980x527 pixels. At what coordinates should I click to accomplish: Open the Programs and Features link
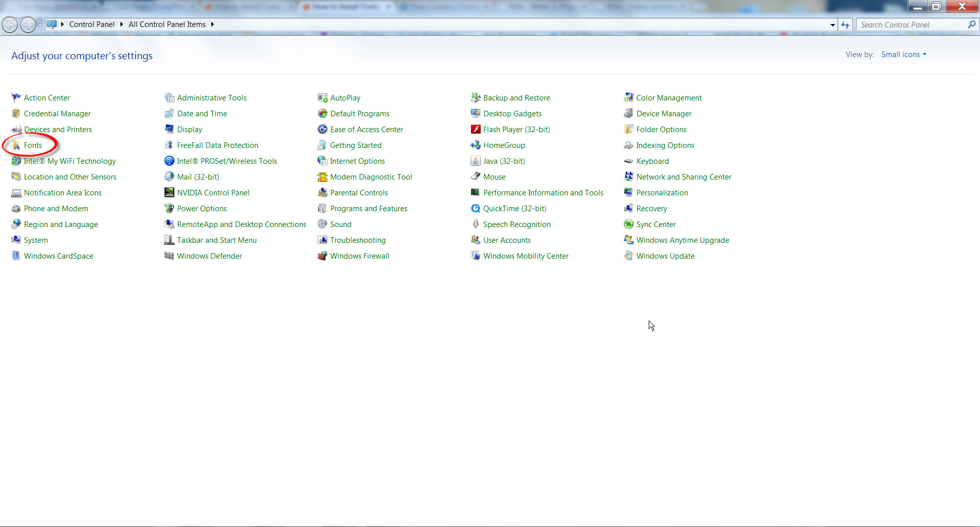pyautogui.click(x=369, y=209)
